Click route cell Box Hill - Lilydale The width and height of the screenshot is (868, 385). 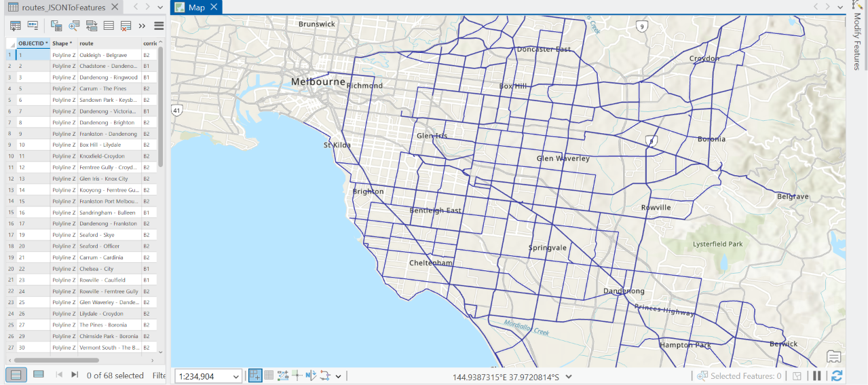(109, 145)
